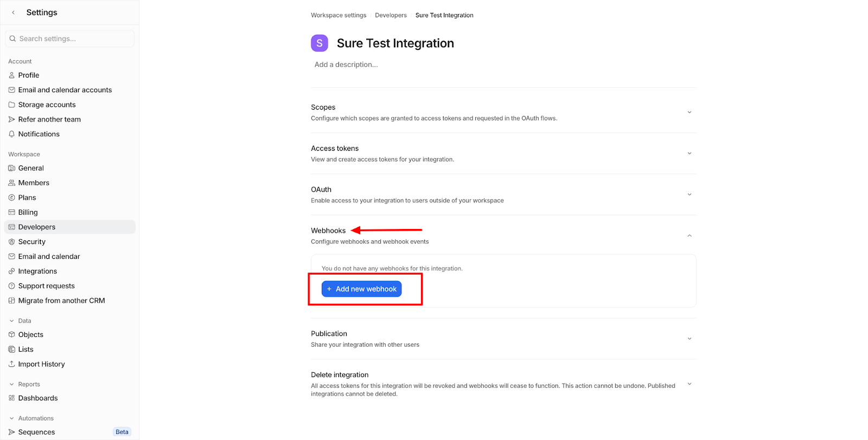The image size is (868, 440).
Task: Click the Search settings field
Action: [x=69, y=39]
